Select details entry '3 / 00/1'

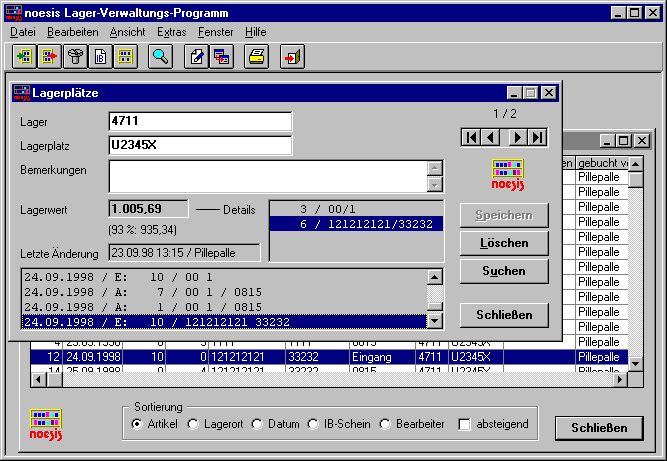click(x=356, y=209)
